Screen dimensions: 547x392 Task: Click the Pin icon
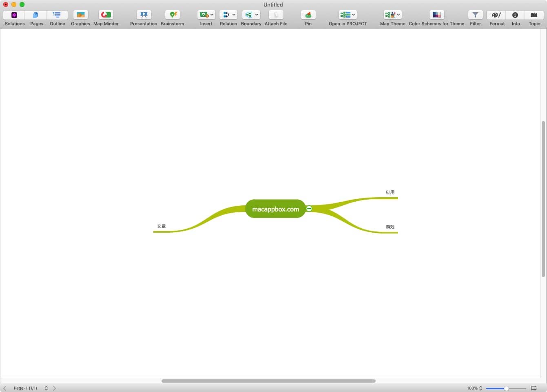coord(308,15)
